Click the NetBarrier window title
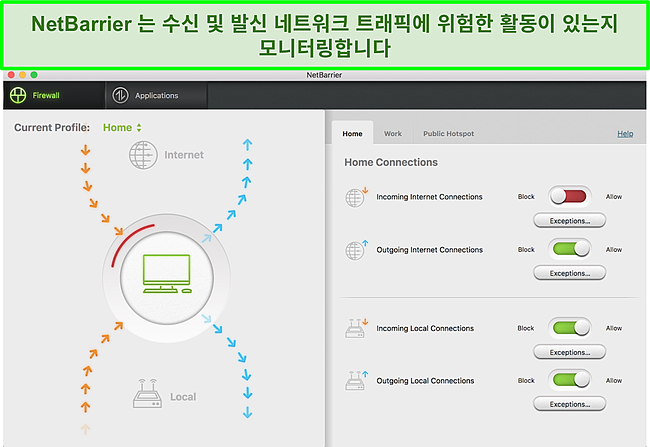 coord(324,75)
